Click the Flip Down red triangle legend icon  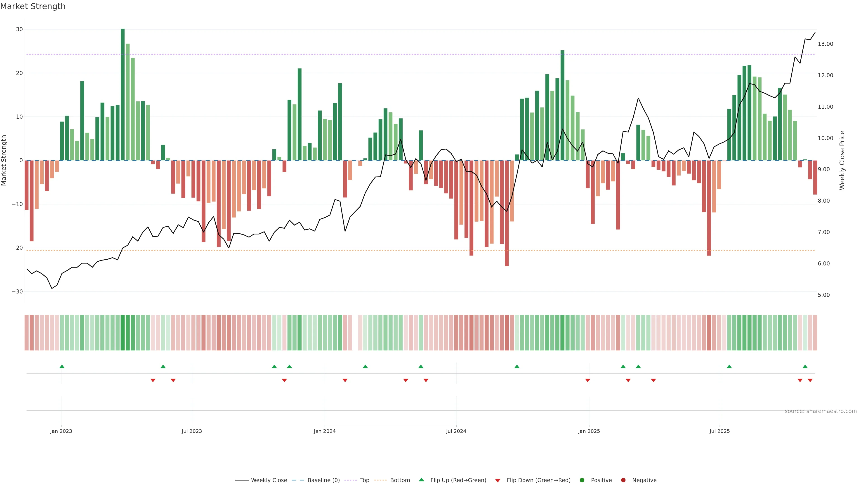[x=498, y=480]
